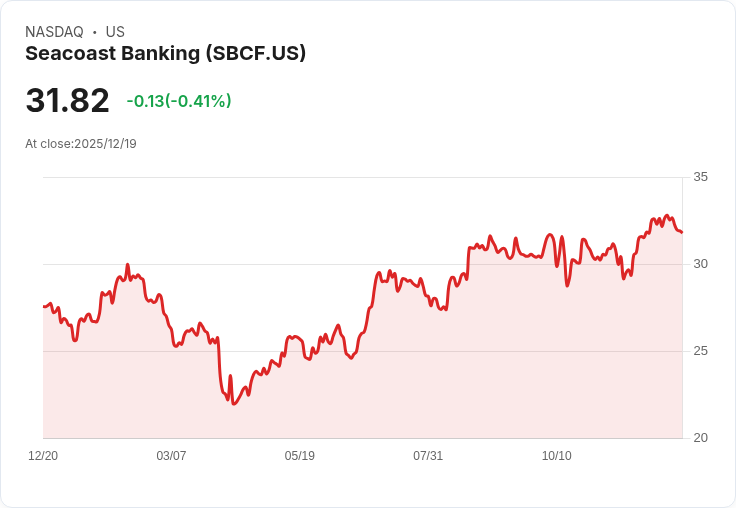Click the 25 y-axis label

click(x=700, y=351)
